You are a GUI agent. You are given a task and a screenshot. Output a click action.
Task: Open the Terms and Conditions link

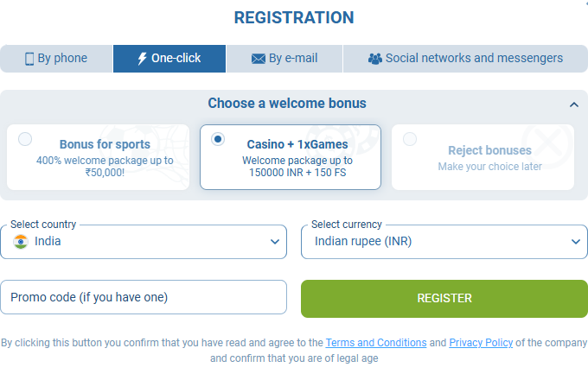coord(376,343)
